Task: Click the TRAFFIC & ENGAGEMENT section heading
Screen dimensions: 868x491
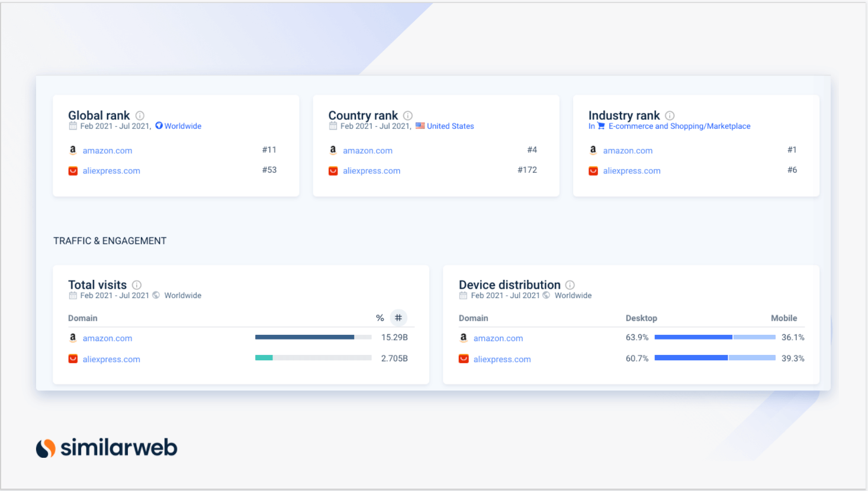Action: [110, 241]
